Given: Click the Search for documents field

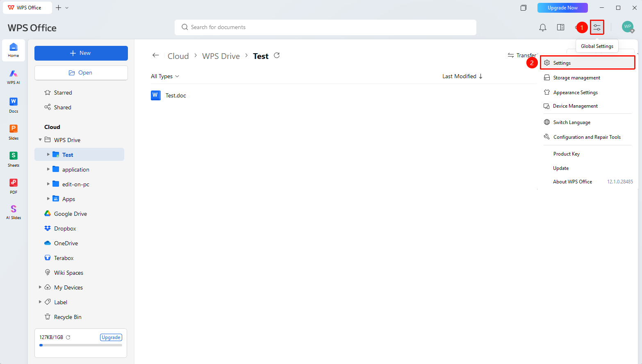Looking at the screenshot, I should pos(326,27).
